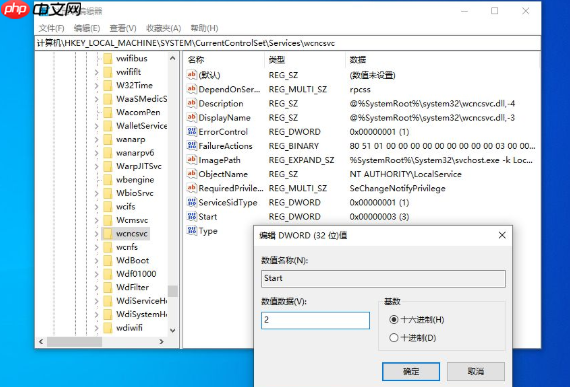
Task: Click the 取消 button in DWORD dialog
Action: [x=475, y=371]
